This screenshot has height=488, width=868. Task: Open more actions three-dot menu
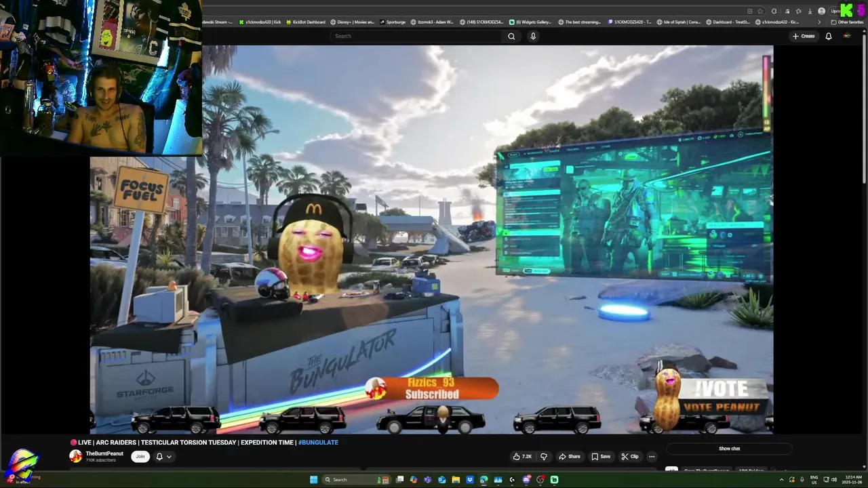point(652,457)
